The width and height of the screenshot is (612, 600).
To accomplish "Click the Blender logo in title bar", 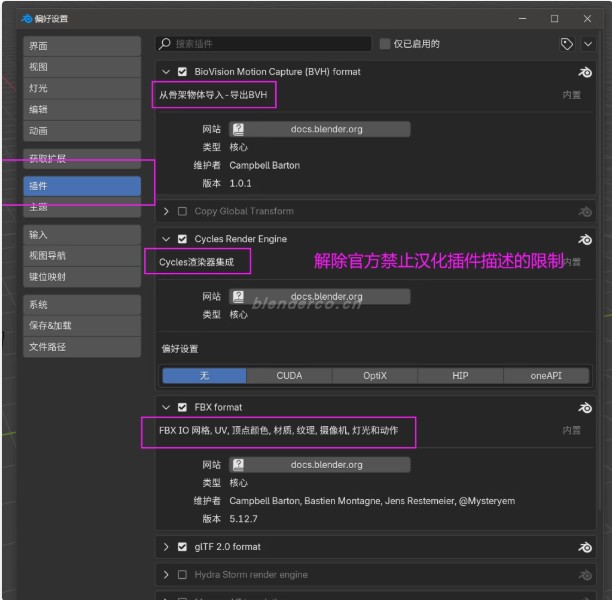I will pos(27,18).
